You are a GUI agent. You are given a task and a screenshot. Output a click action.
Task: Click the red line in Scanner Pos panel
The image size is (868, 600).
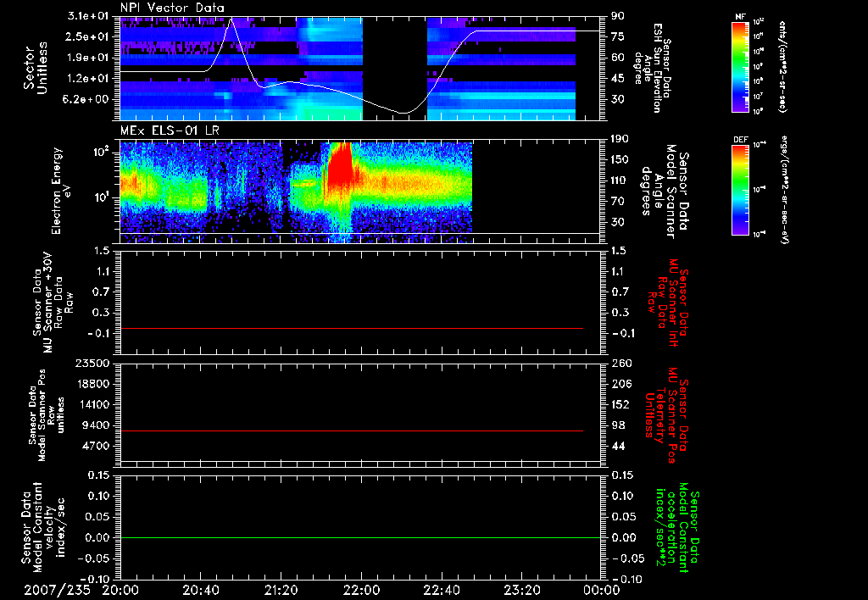[x=352, y=431]
